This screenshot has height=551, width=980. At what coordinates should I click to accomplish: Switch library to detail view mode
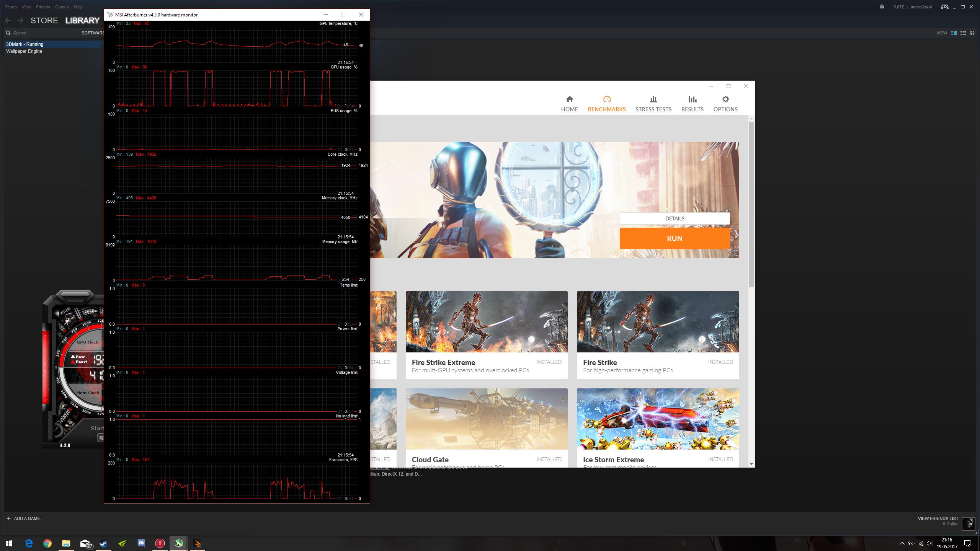954,33
